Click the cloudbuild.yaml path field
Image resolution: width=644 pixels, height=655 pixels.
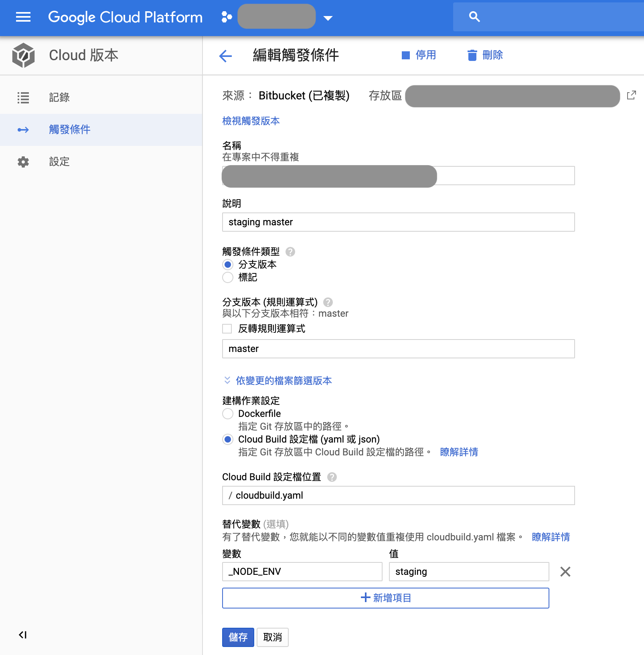click(x=398, y=495)
